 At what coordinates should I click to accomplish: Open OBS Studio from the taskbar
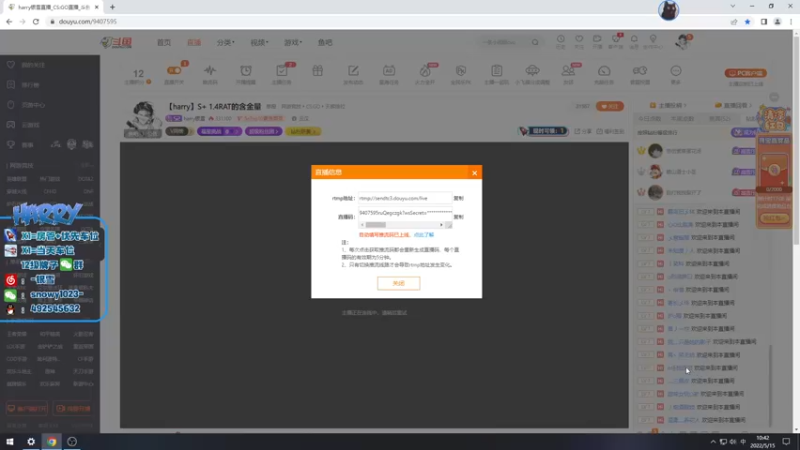[x=72, y=441]
